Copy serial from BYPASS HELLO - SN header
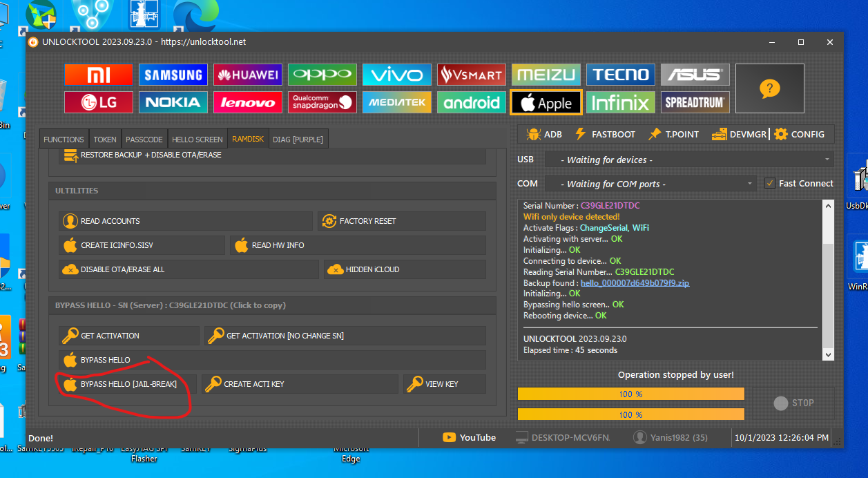 click(x=272, y=305)
